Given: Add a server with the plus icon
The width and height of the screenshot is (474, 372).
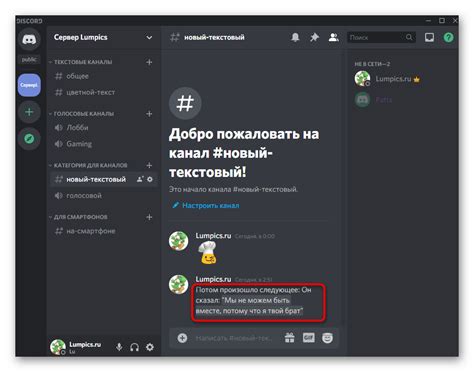Looking at the screenshot, I should (x=29, y=112).
